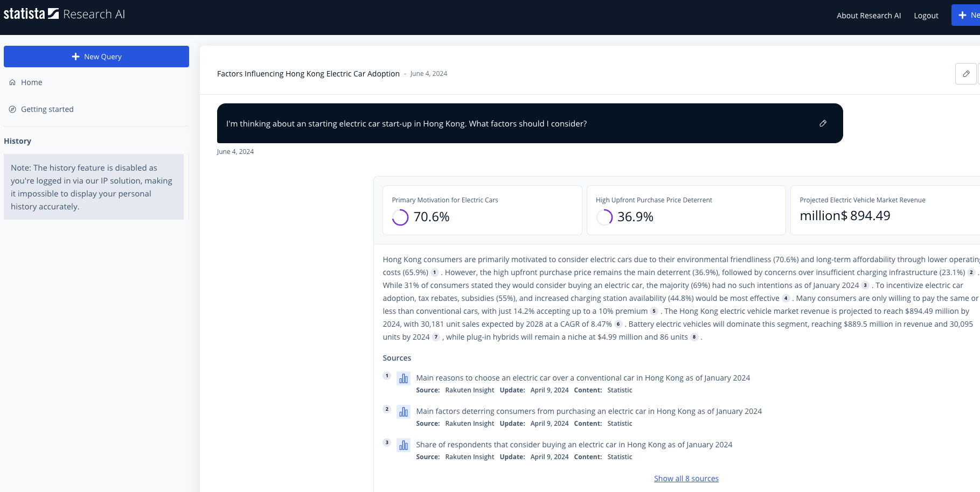Click the Statista Research AI logo
The image size is (980, 492).
[x=64, y=14]
